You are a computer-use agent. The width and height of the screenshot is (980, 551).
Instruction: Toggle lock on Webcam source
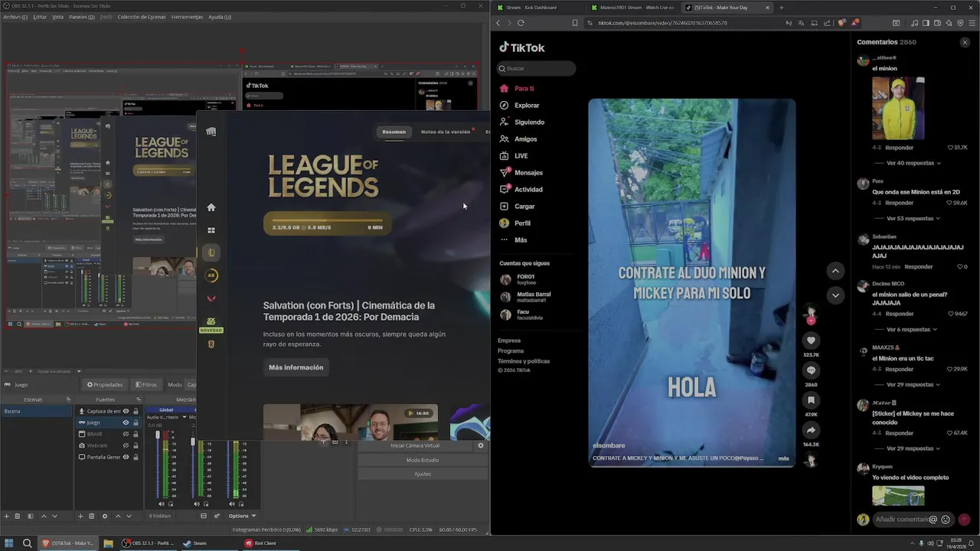[x=136, y=445]
